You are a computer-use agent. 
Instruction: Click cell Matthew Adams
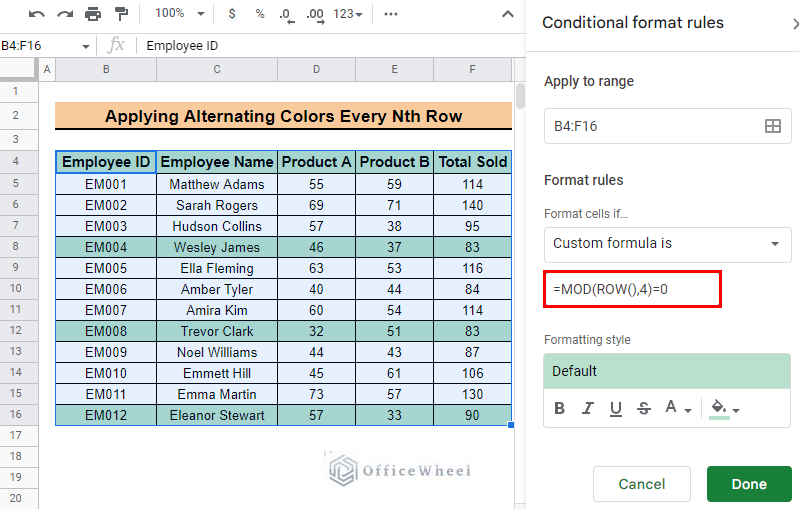pyautogui.click(x=217, y=184)
